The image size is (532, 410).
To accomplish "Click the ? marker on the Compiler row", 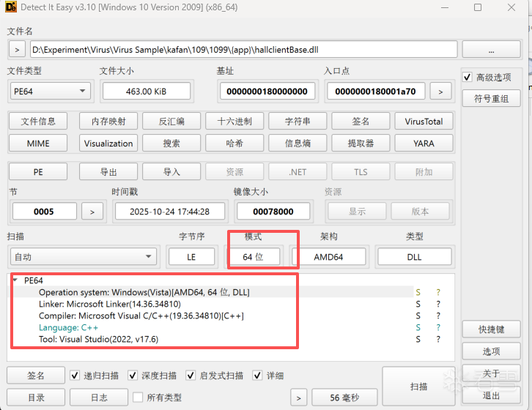I will [438, 316].
